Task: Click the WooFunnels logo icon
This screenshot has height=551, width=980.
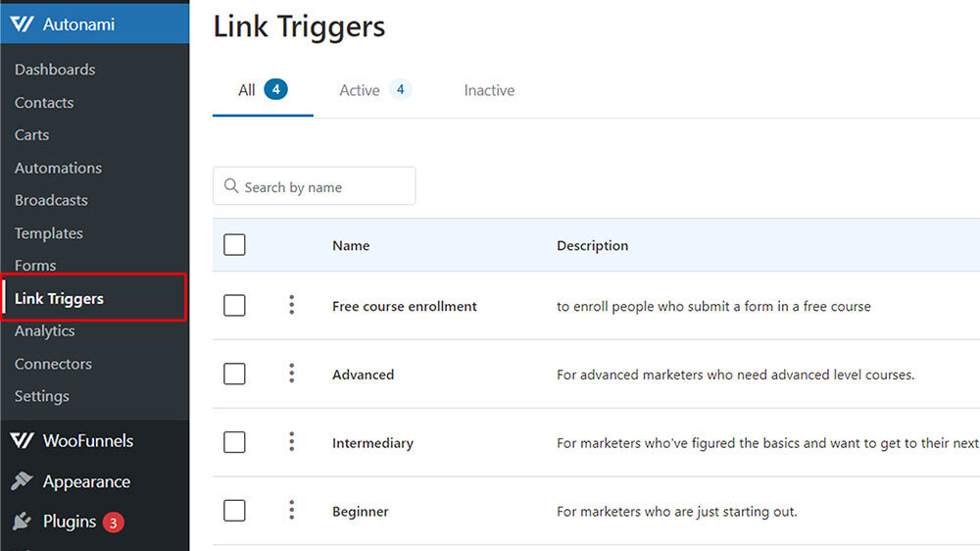Action: click(22, 440)
